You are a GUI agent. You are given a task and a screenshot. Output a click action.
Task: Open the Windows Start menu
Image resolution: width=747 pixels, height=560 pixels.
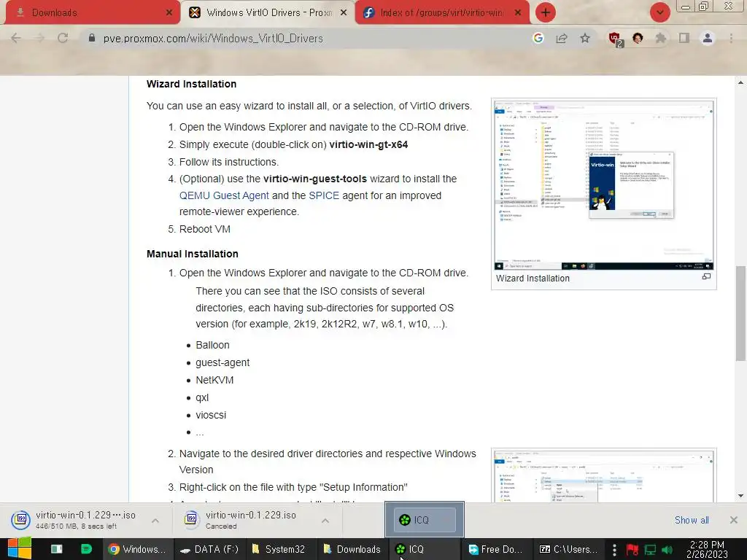[20, 549]
